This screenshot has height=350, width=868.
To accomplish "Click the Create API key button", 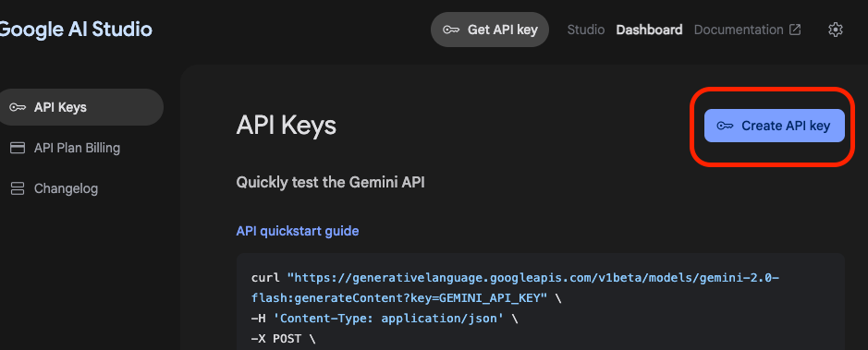I will pyautogui.click(x=774, y=126).
